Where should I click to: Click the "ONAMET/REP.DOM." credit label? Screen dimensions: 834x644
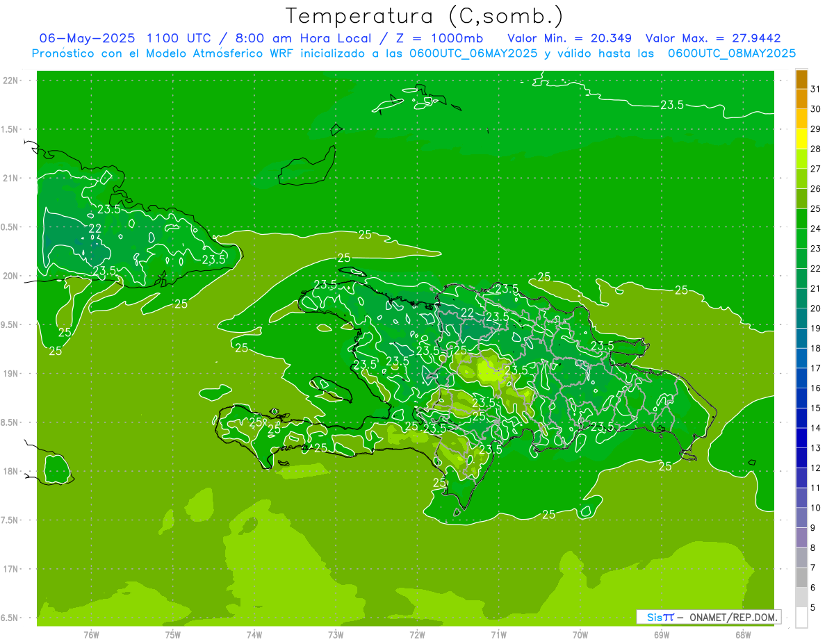click(733, 617)
